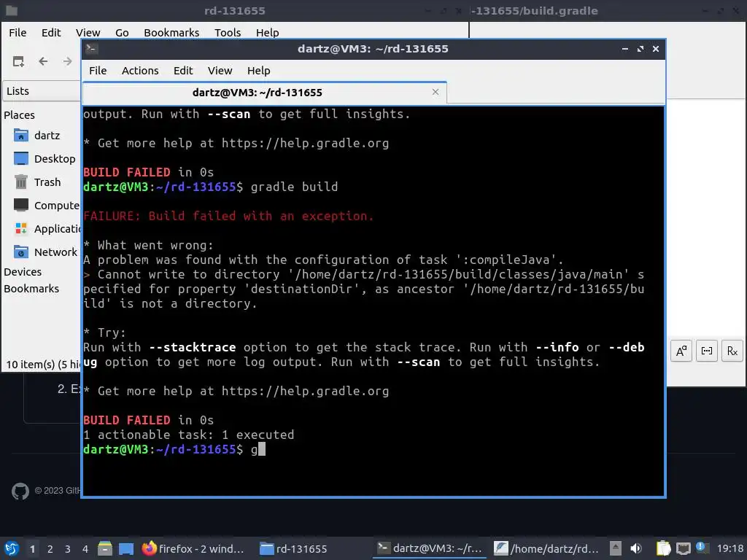Click the removable media eject tray icon
Screen dimensions: 747x560
coord(616,548)
